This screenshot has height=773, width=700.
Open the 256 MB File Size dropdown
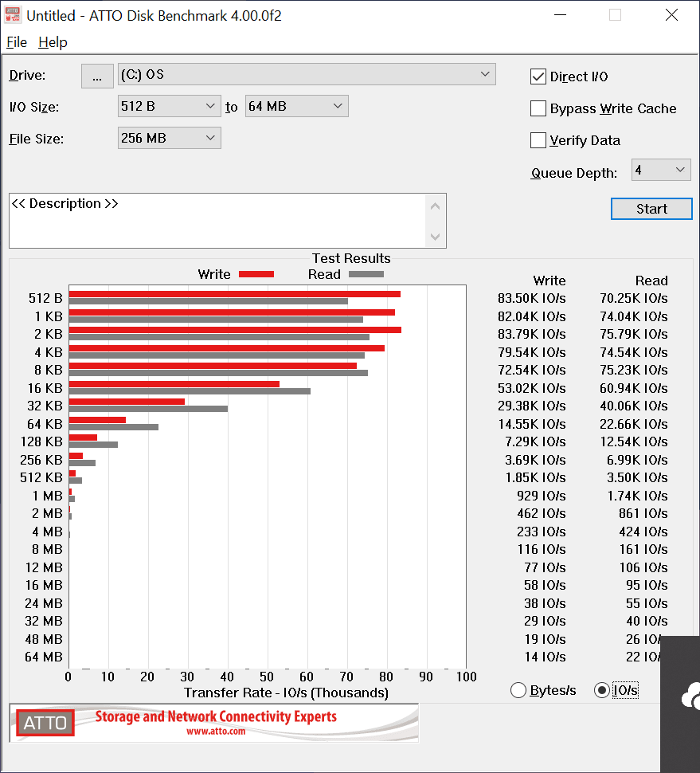point(169,138)
